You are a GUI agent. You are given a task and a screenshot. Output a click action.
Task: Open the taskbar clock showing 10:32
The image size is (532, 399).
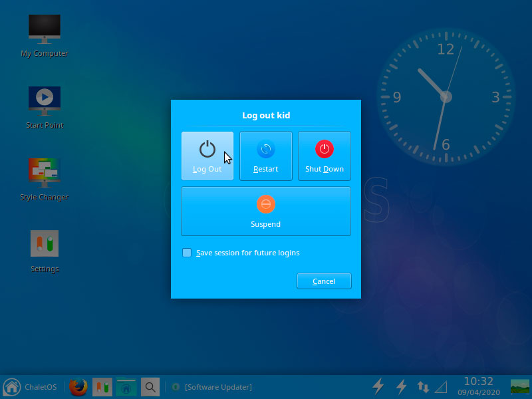(479, 386)
